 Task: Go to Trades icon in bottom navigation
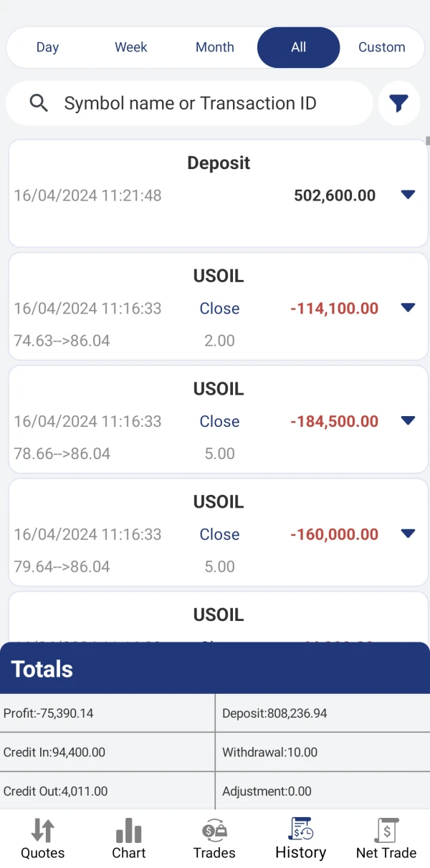point(214,831)
